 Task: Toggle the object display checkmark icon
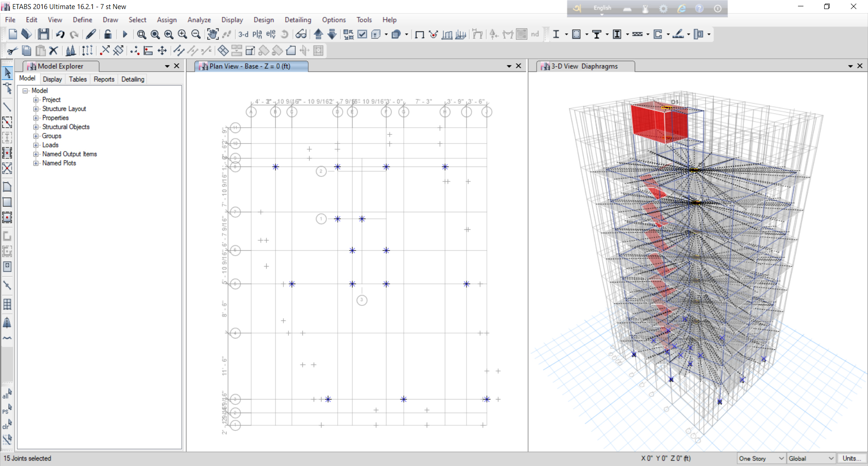point(362,34)
